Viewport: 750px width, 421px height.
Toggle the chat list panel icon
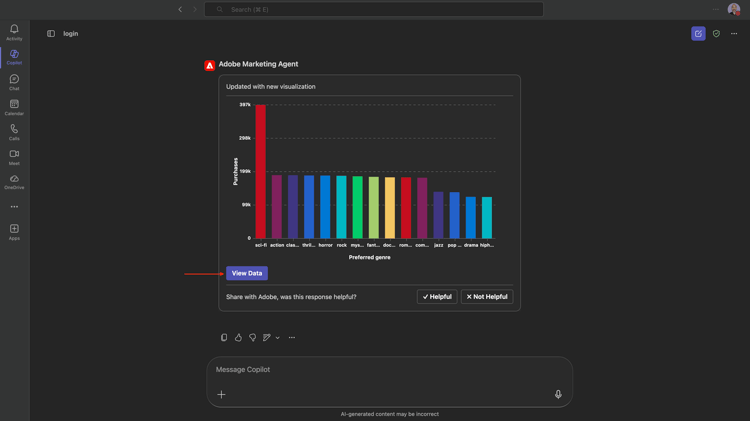pyautogui.click(x=51, y=33)
